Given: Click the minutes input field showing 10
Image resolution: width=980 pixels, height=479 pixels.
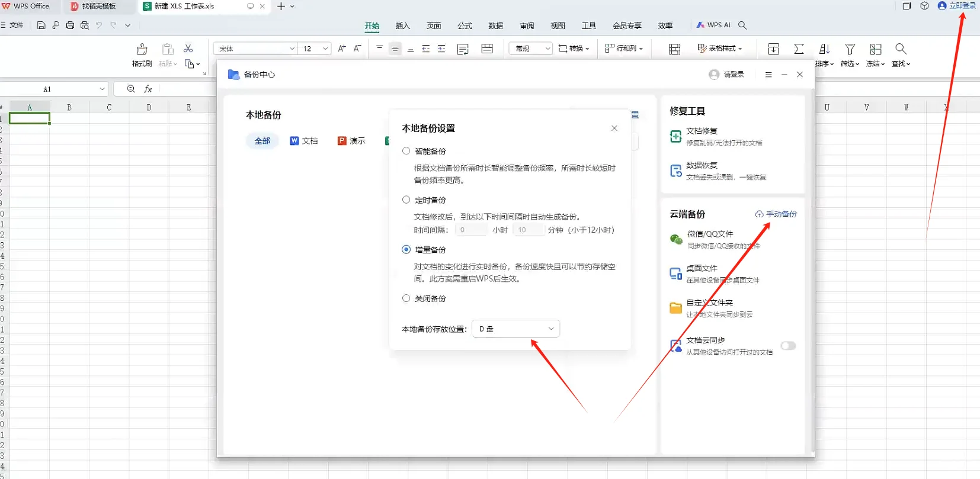Looking at the screenshot, I should coord(529,230).
